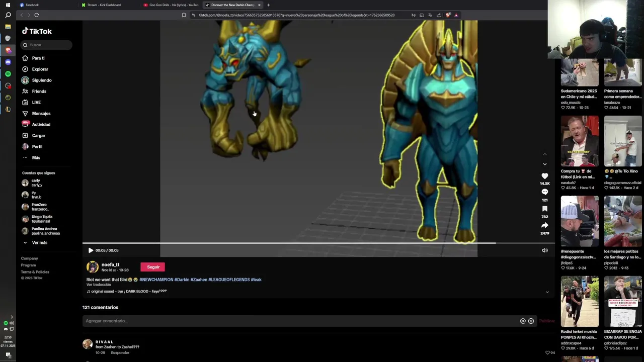
Task: Expand the video description chevron
Action: click(547, 292)
